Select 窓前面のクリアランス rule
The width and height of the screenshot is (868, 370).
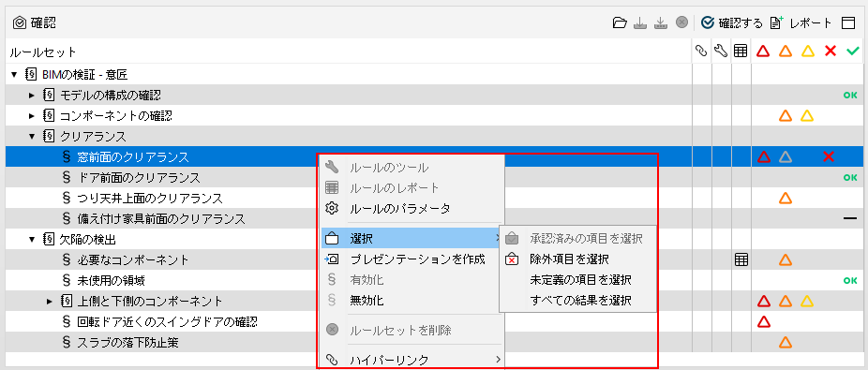[x=133, y=157]
